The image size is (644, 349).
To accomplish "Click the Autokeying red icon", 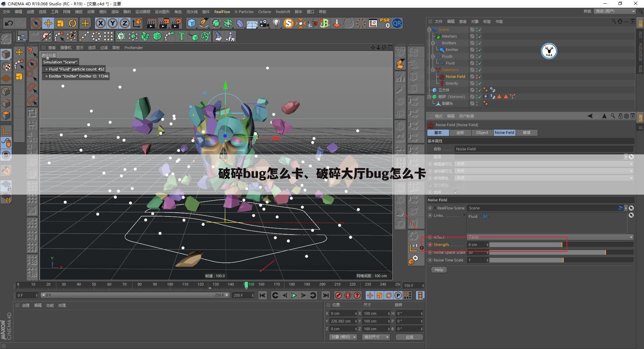I will 348,295.
